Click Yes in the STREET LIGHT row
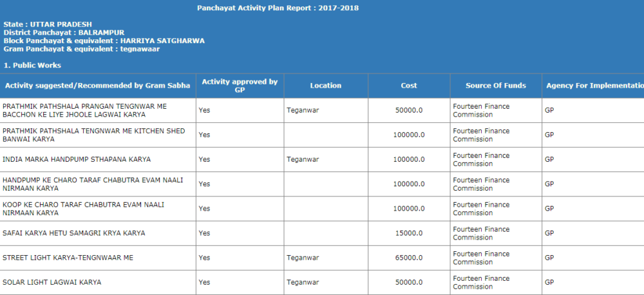 pyautogui.click(x=204, y=258)
